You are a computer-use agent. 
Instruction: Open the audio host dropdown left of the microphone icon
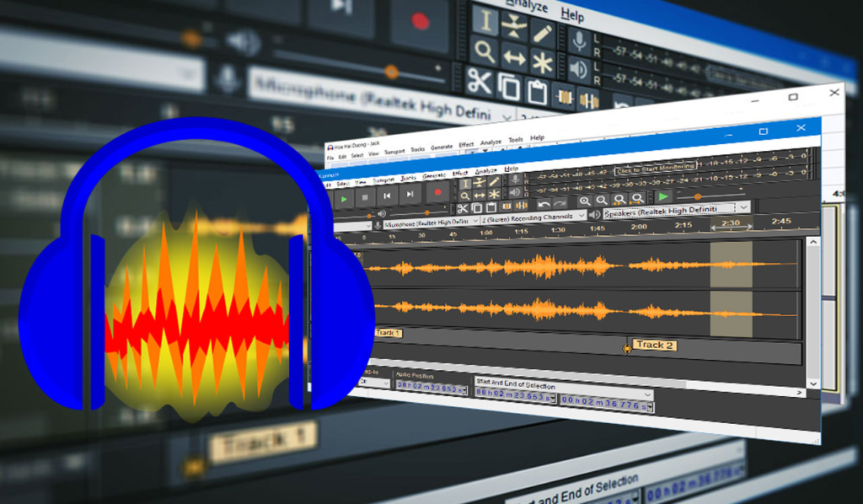(353, 227)
